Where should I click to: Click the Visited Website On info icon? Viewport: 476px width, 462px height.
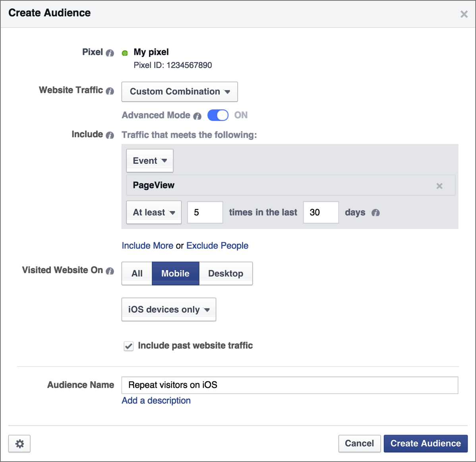tap(110, 271)
